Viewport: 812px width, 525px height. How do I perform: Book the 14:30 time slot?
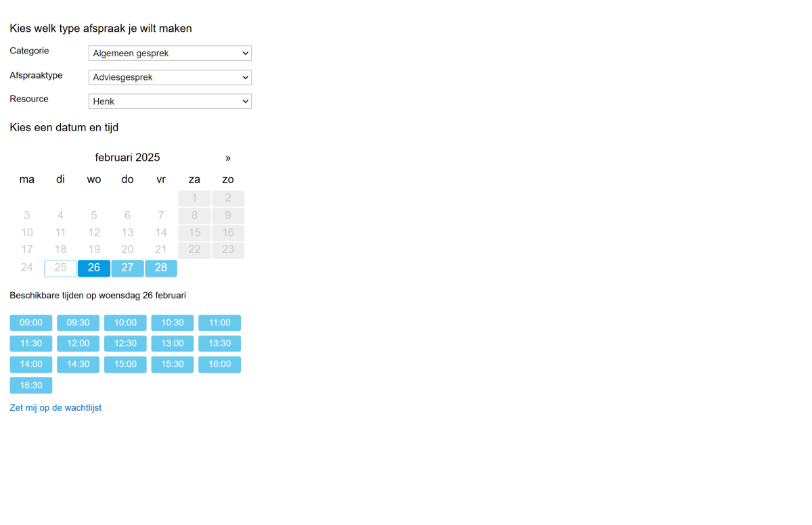click(x=78, y=365)
